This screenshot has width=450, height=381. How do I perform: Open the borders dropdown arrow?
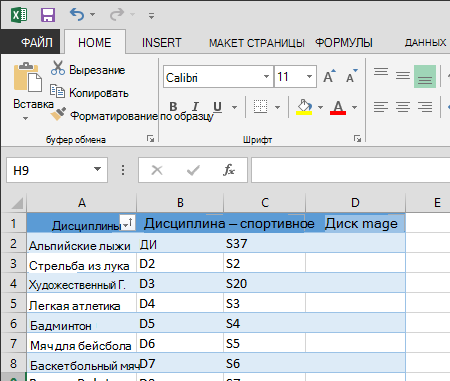click(277, 107)
